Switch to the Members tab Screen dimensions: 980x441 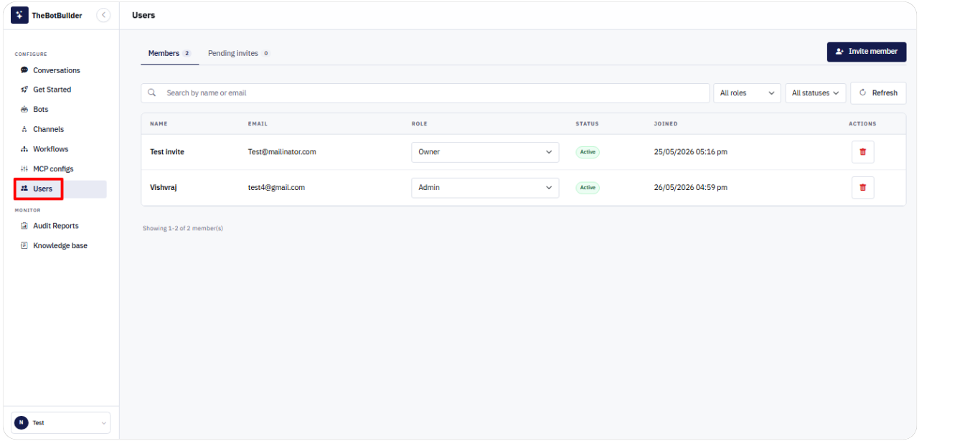tap(169, 53)
